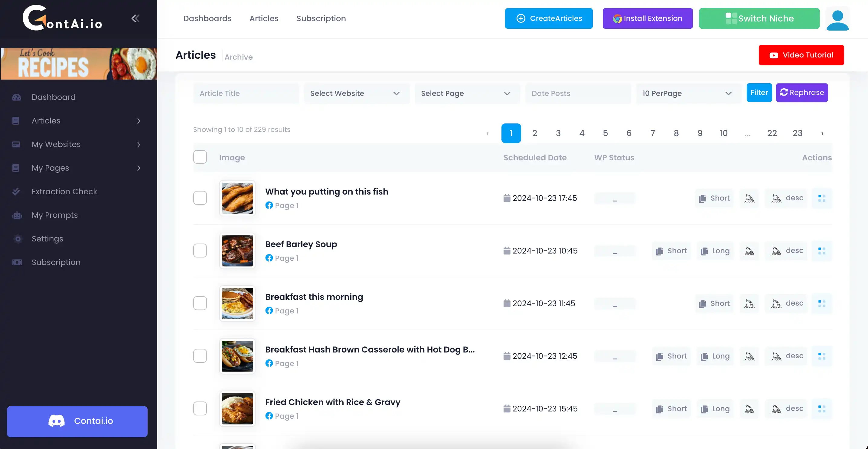Click the icon-only ship button for Beef Barley Soup

[749, 251]
